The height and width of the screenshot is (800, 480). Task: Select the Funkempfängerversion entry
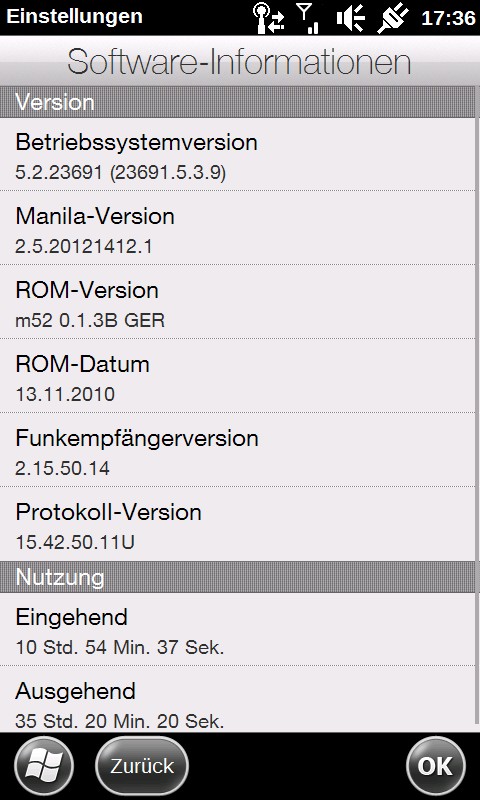(237, 450)
